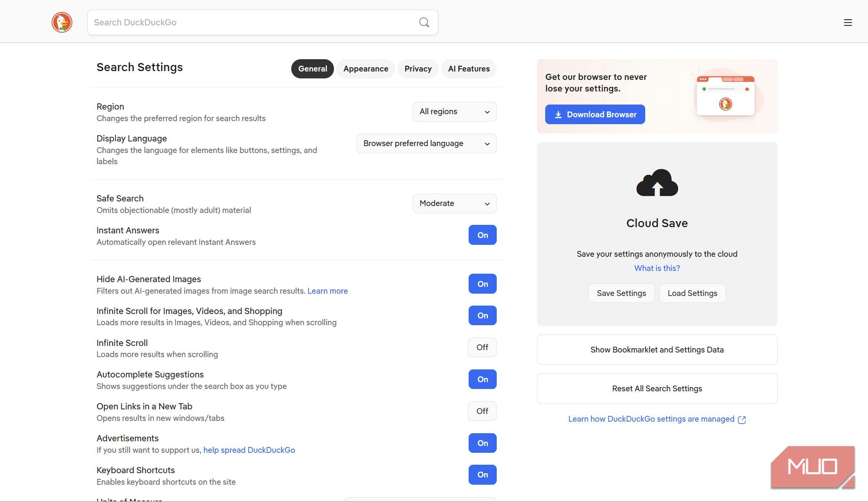Toggle the Advertisements setting
868x502 pixels.
click(482, 443)
